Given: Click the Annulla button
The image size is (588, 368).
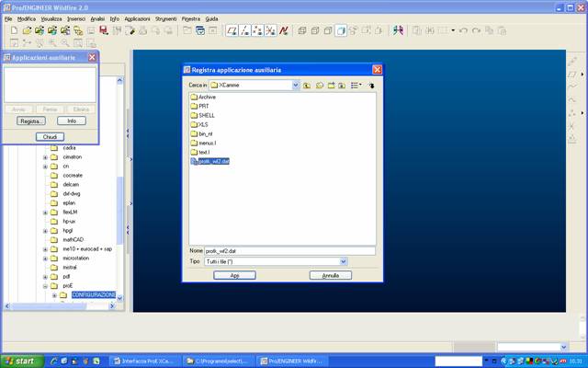Looking at the screenshot, I should [x=331, y=275].
